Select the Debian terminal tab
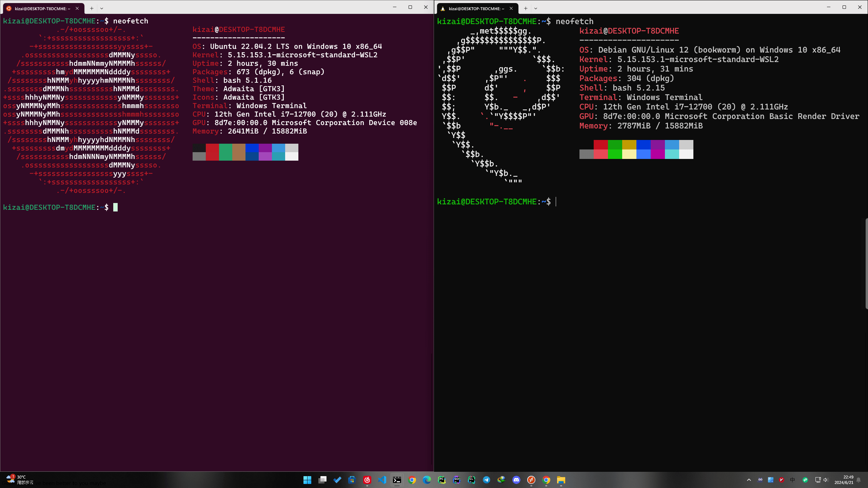 click(x=475, y=8)
